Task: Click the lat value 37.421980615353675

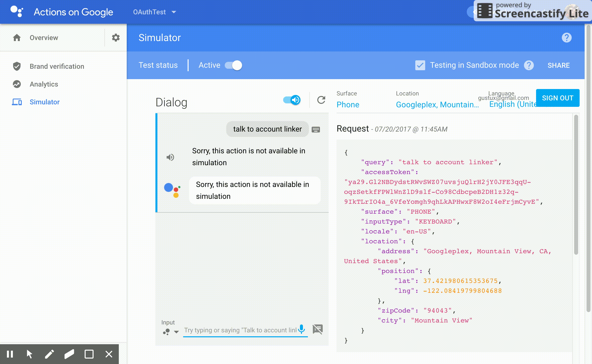Action: (460, 281)
